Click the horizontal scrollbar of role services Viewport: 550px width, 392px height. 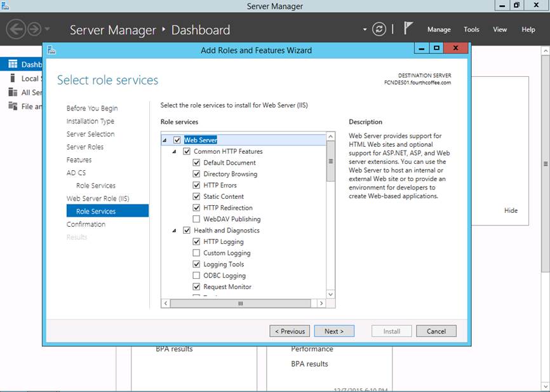241,304
